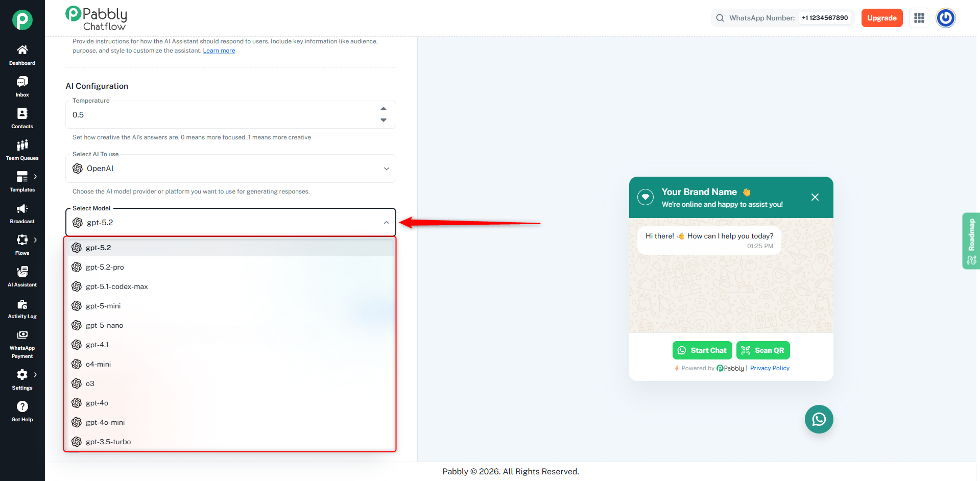Viewport: 980px width, 481px height.
Task: Open Team Queues section
Action: pos(22,150)
